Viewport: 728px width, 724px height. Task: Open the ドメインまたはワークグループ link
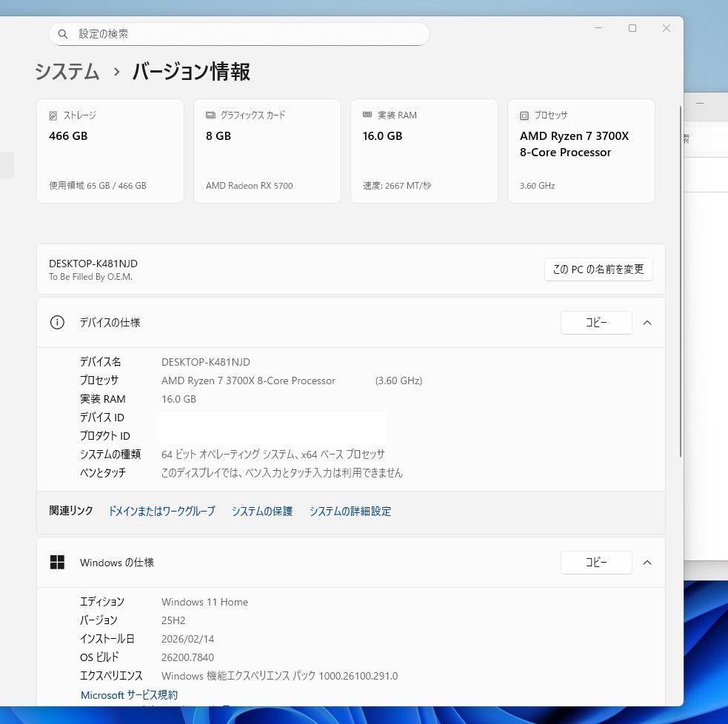point(161,511)
